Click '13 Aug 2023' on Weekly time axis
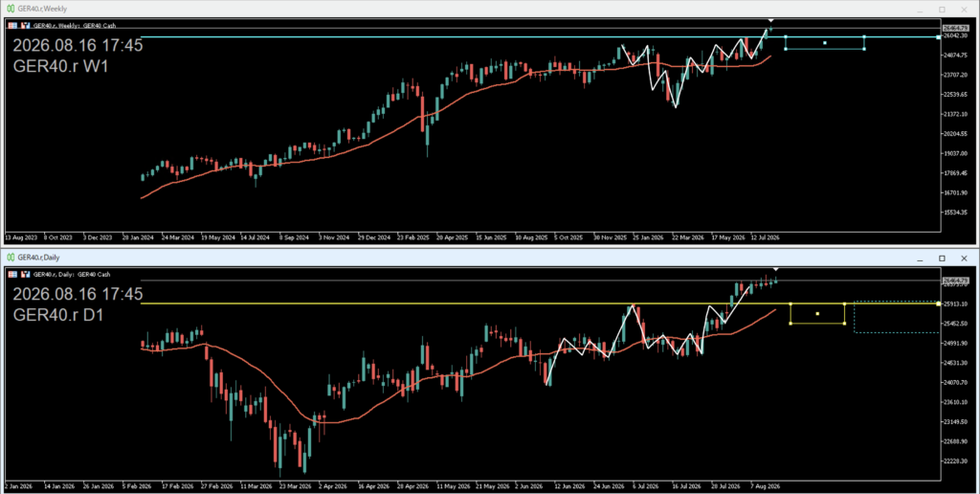980x494 pixels. (x=21, y=237)
